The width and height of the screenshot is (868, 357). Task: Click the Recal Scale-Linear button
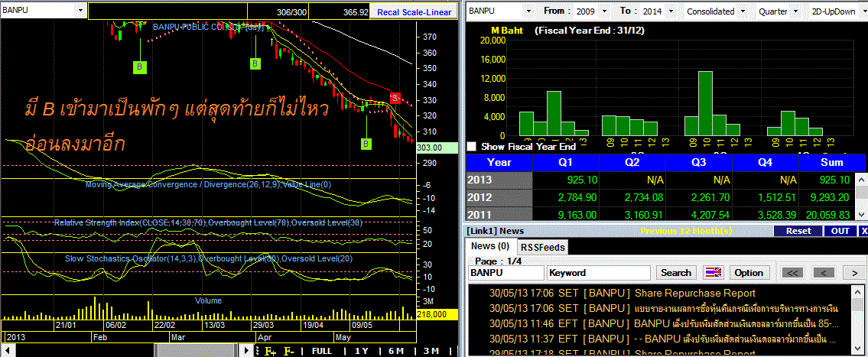(414, 11)
